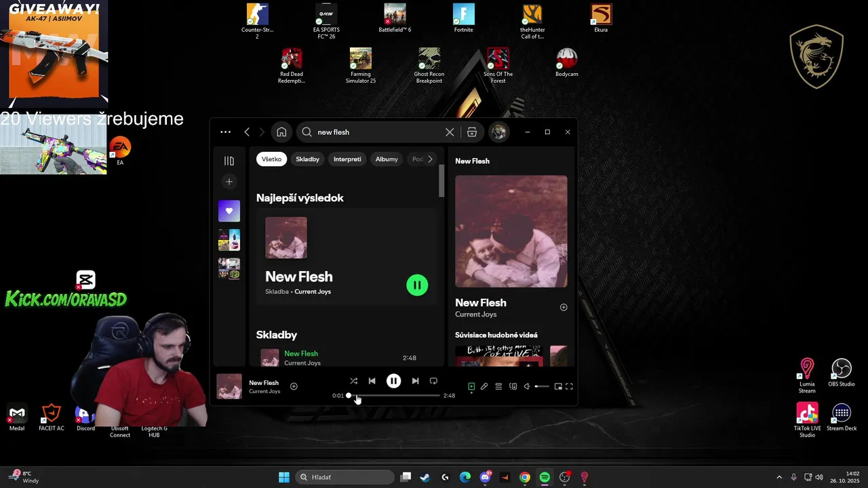This screenshot has height=488, width=868.
Task: Open related music video thumbnail
Action: click(499, 356)
